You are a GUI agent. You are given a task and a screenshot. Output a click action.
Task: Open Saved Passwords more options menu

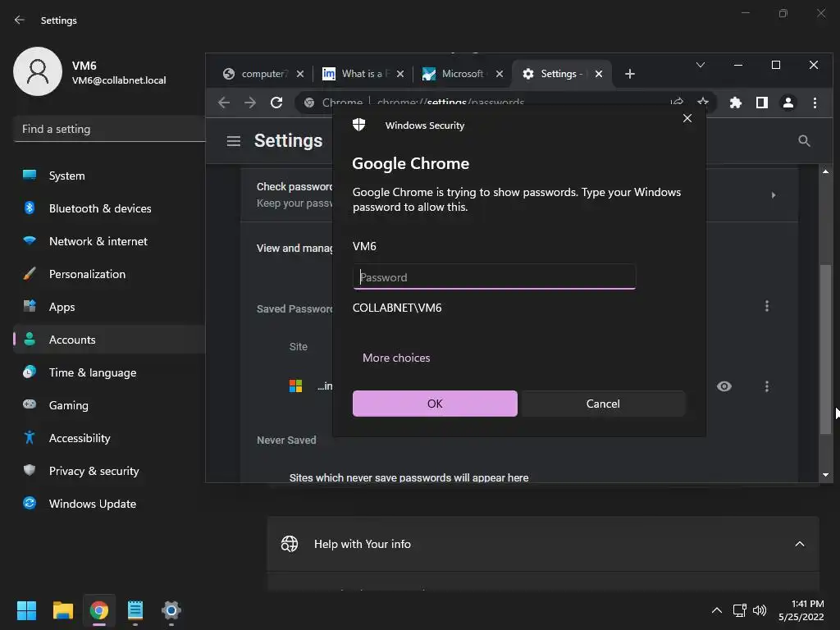[767, 306]
